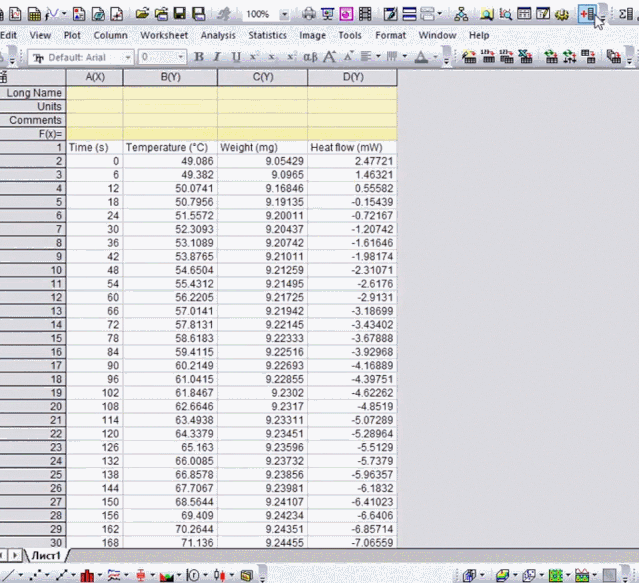Toggle Underline text formatting

pos(231,57)
